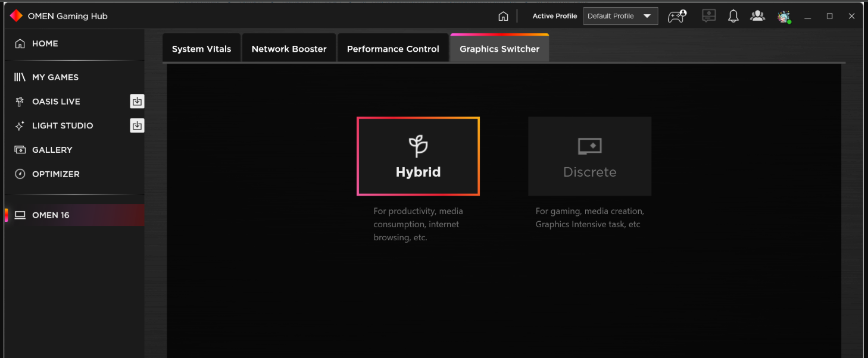Viewport: 868px width, 358px height.
Task: Open the Active Profile dropdown
Action: pos(621,16)
